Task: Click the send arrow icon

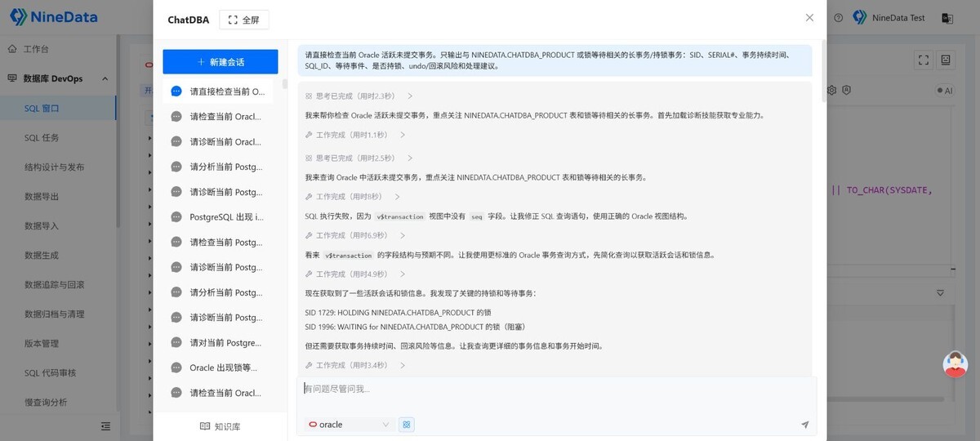Action: point(804,425)
